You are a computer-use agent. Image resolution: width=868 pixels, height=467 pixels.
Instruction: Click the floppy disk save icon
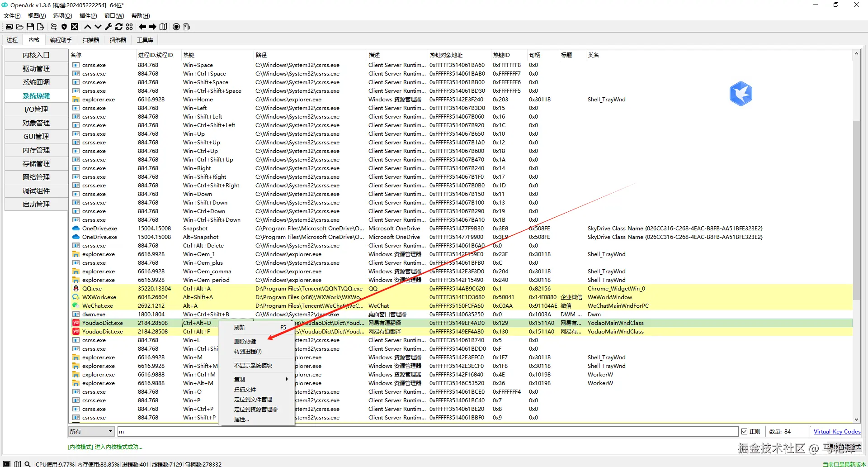coord(30,27)
